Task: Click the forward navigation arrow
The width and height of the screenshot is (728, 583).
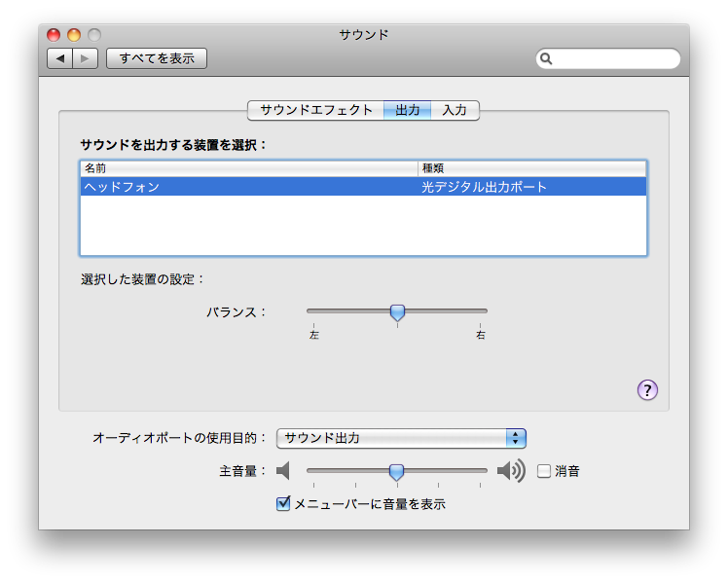Action: pos(86,58)
